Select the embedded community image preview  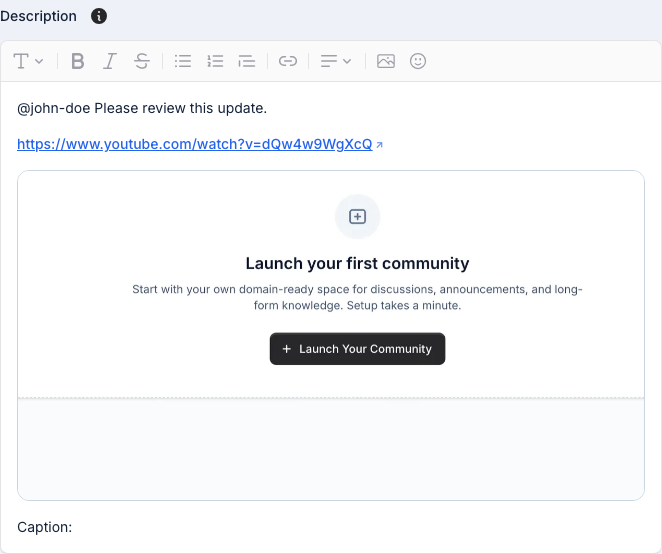pos(330,450)
